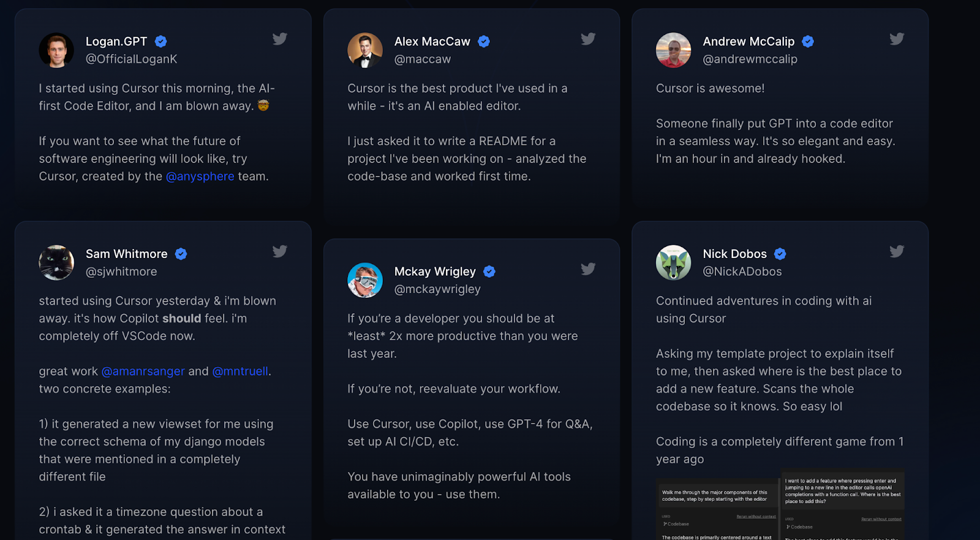This screenshot has height=540, width=980.
Task: Open Twitter bird on Sam Whitmore card
Action: tap(280, 251)
